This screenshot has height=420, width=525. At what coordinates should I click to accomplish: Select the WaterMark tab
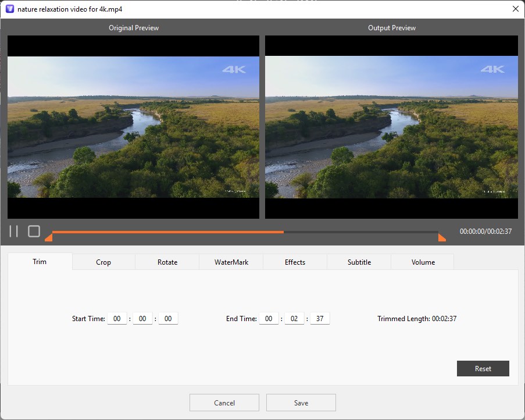(x=231, y=262)
